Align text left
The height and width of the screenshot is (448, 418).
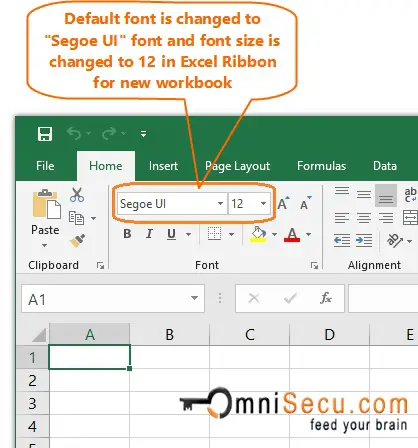(x=342, y=218)
